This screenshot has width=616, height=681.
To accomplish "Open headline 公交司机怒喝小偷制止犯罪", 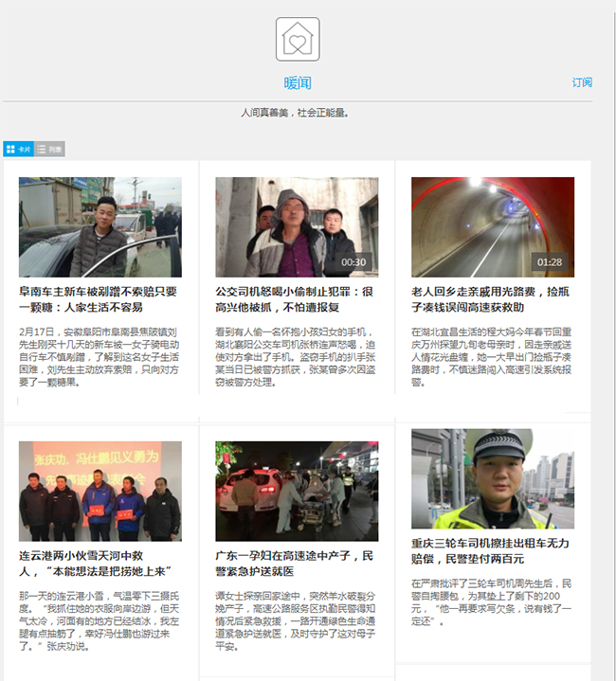I will (295, 299).
